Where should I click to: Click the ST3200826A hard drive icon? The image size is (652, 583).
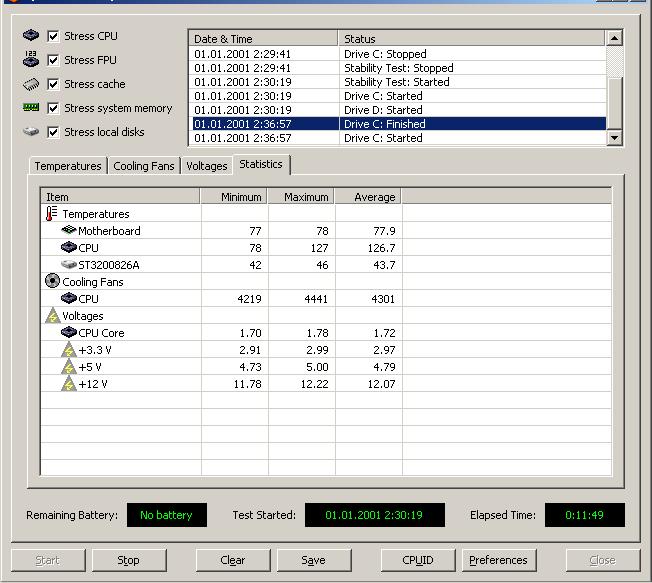68,265
